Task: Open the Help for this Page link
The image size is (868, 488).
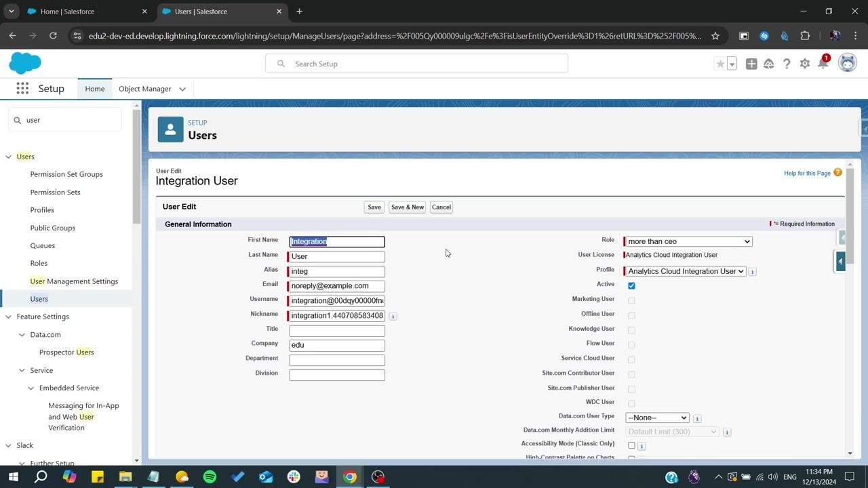Action: point(807,174)
